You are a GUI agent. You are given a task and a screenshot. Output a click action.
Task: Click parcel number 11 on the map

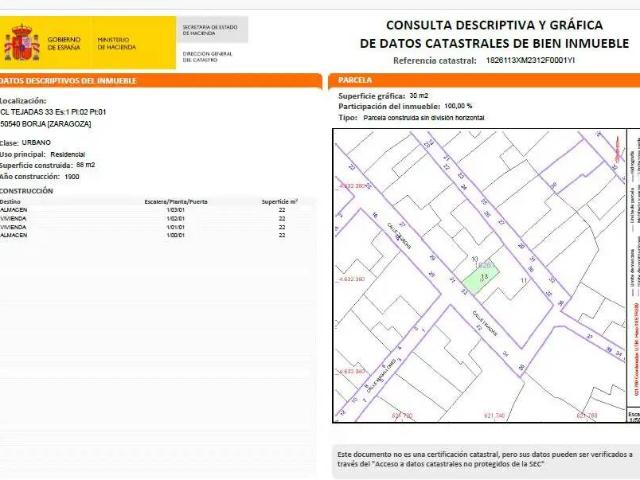[524, 281]
